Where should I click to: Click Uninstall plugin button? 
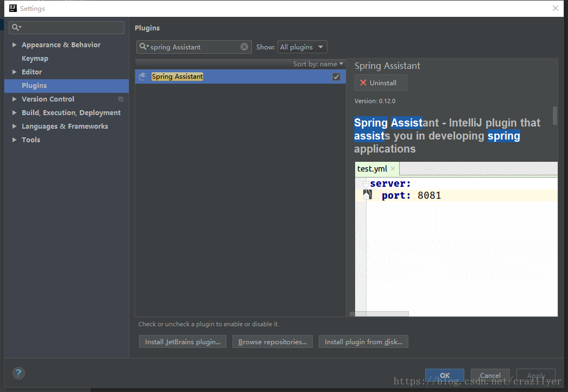tap(381, 83)
